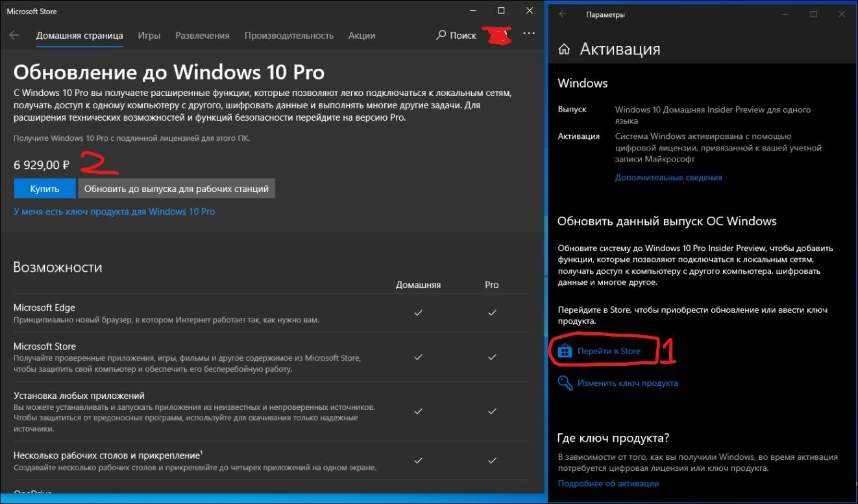Click Pro checkmark for Установка любых приложений

(492, 411)
